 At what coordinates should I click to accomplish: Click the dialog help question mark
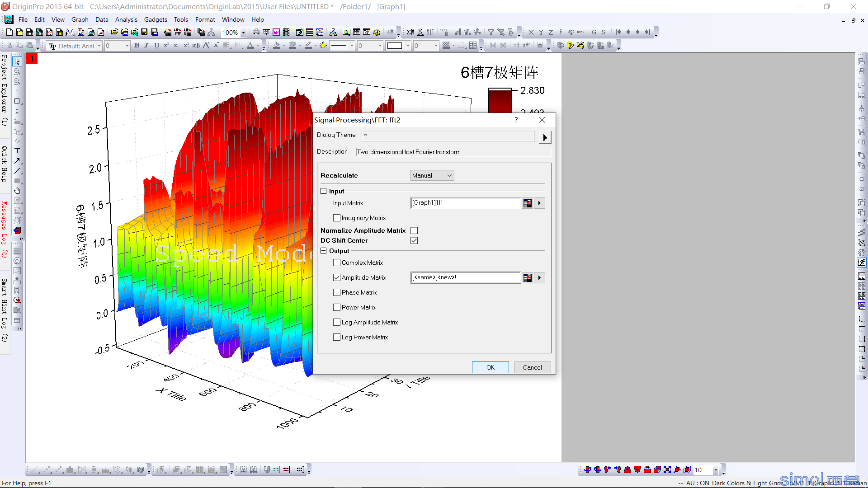pos(516,120)
